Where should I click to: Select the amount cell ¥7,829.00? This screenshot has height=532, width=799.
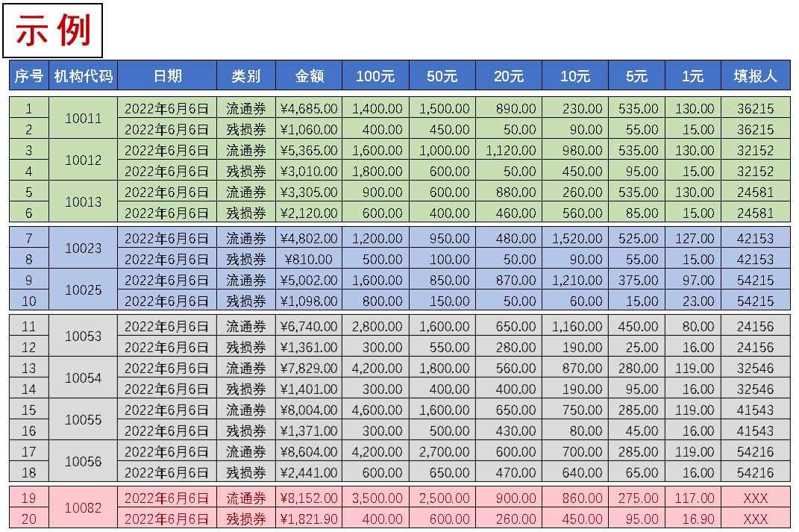(310, 369)
